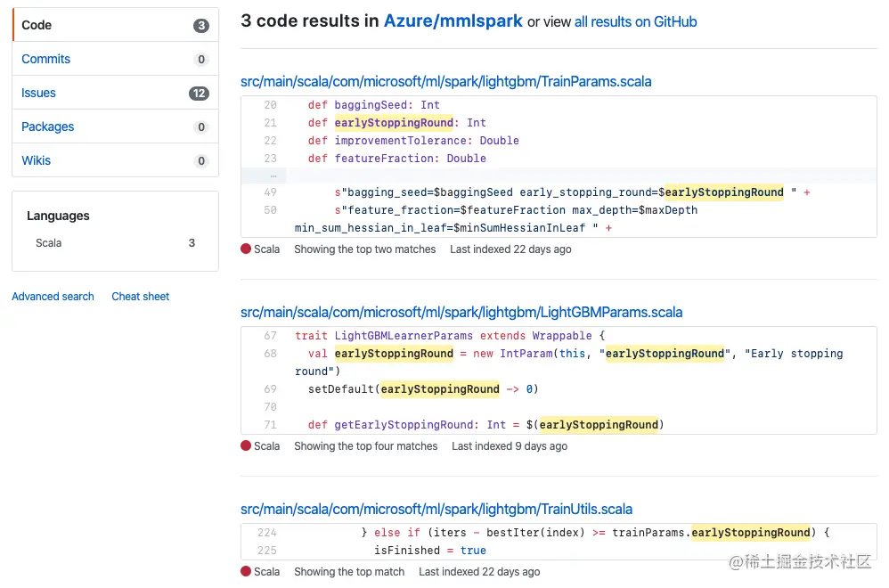Click line number 49 in TrainParams.scala
Screen dimensions: 889x588
[271, 192]
